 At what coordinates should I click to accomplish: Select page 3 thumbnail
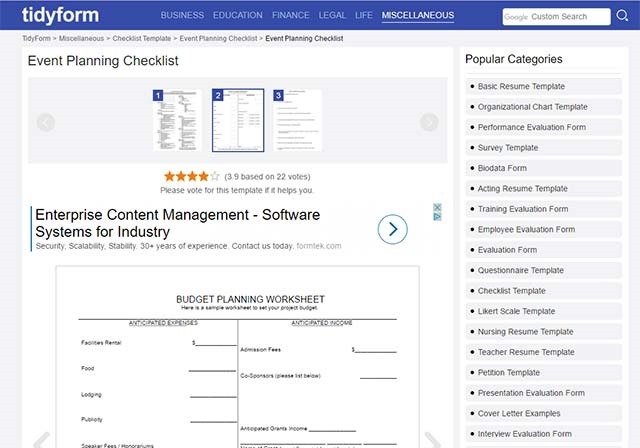click(297, 120)
